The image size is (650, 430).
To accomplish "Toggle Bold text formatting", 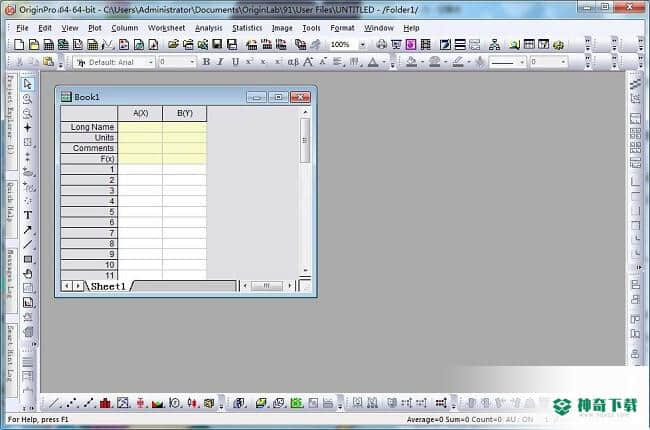I will tap(206, 62).
